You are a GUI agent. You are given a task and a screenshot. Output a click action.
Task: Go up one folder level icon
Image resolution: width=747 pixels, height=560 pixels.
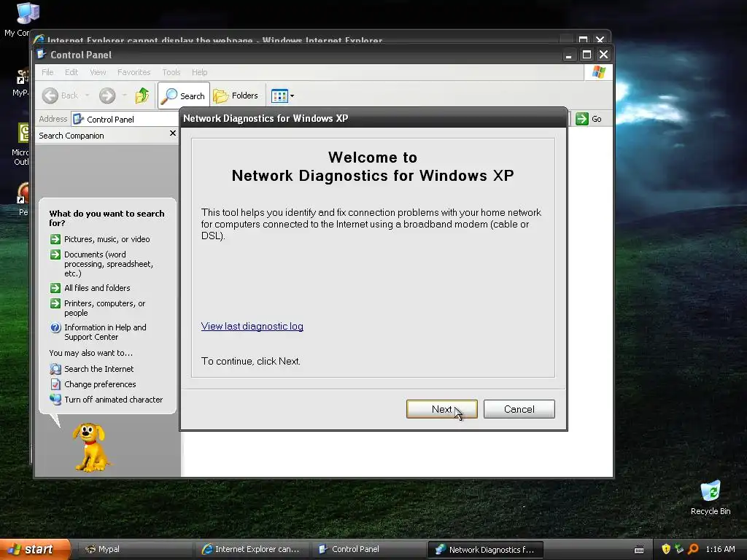pyautogui.click(x=142, y=96)
